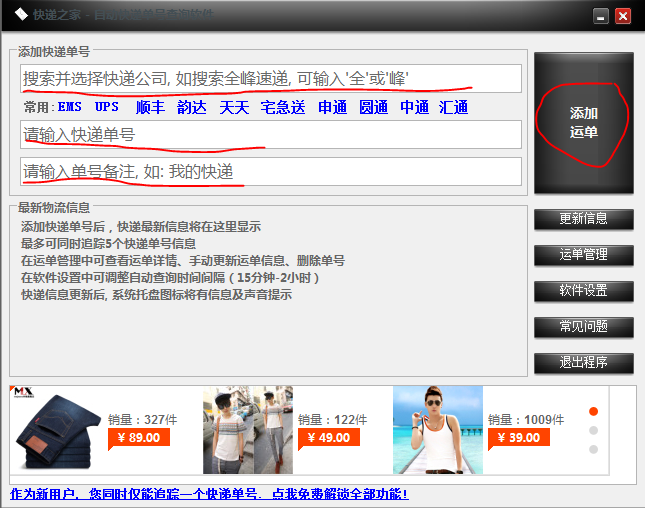Switch to the second ad carousel dot
This screenshot has height=508, width=645.
pyautogui.click(x=593, y=430)
